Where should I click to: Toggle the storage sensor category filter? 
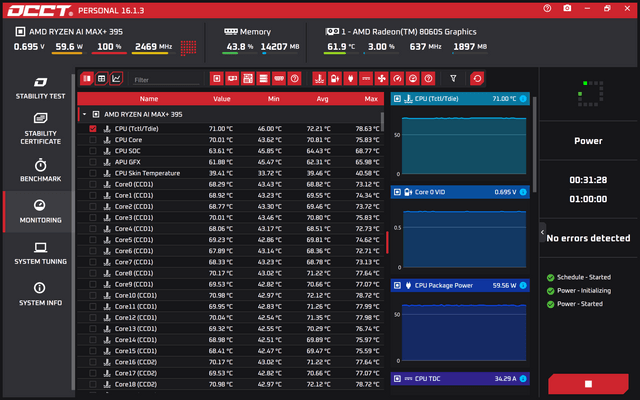point(263,78)
